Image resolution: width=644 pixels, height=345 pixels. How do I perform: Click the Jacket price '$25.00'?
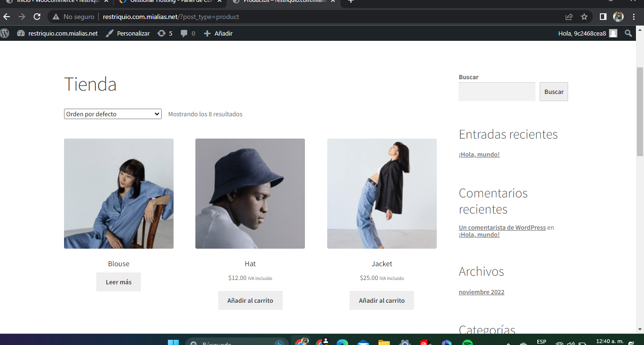click(369, 278)
